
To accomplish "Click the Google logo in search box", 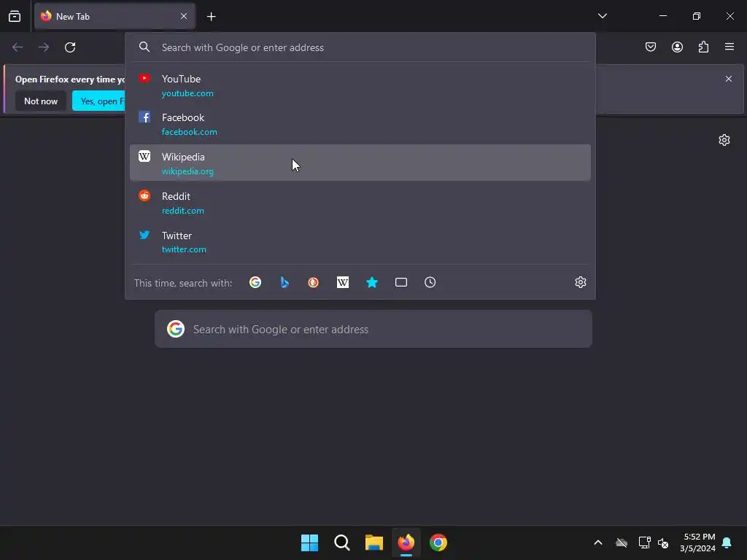I will click(x=176, y=329).
